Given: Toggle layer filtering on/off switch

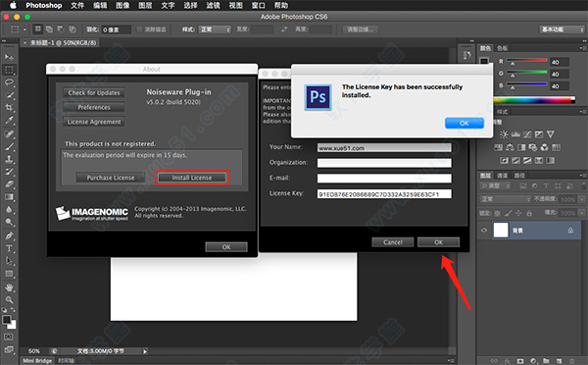Looking at the screenshot, I should [x=584, y=185].
